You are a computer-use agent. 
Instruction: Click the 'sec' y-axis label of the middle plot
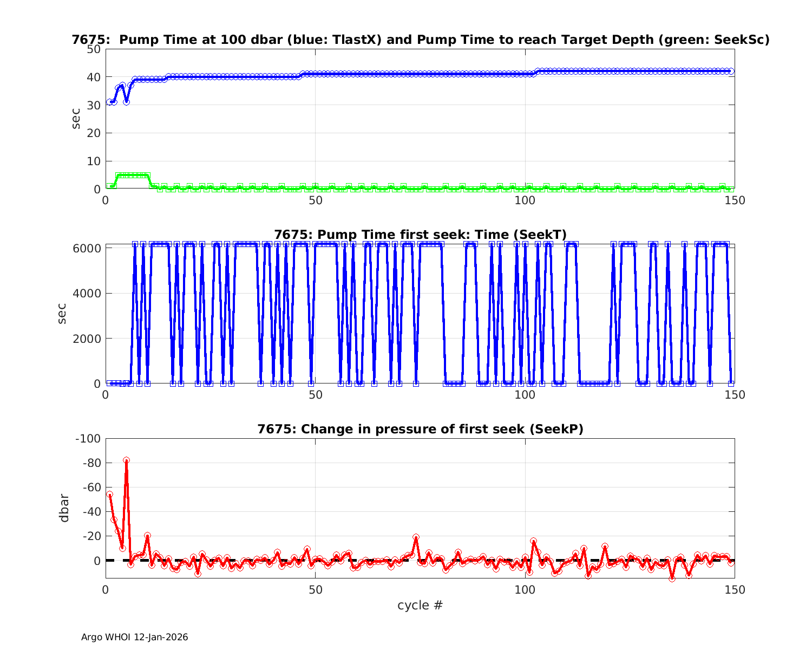tap(62, 314)
